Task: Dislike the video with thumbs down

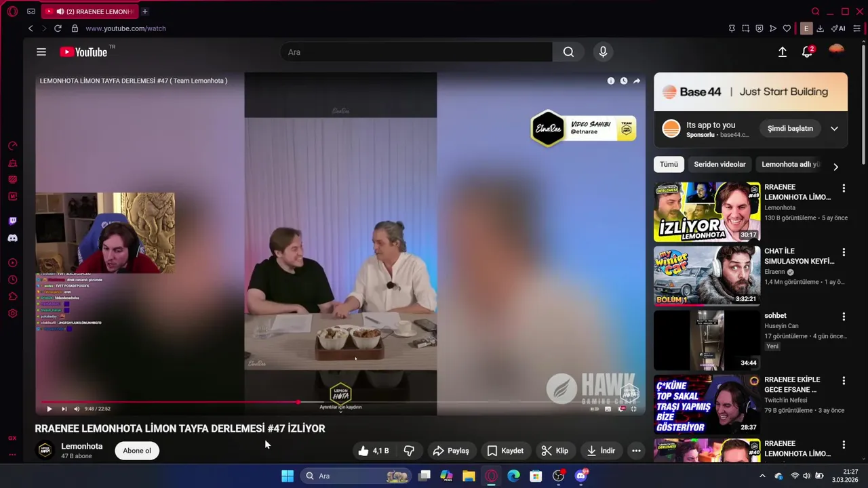Action: pyautogui.click(x=409, y=451)
